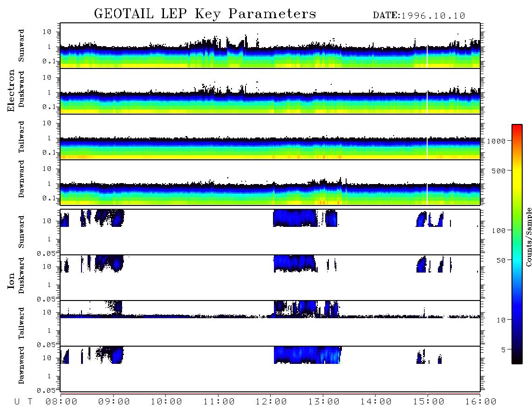Click the 12:00 ion burst in Ion Sunward
532x410 pixels.
tap(295, 218)
